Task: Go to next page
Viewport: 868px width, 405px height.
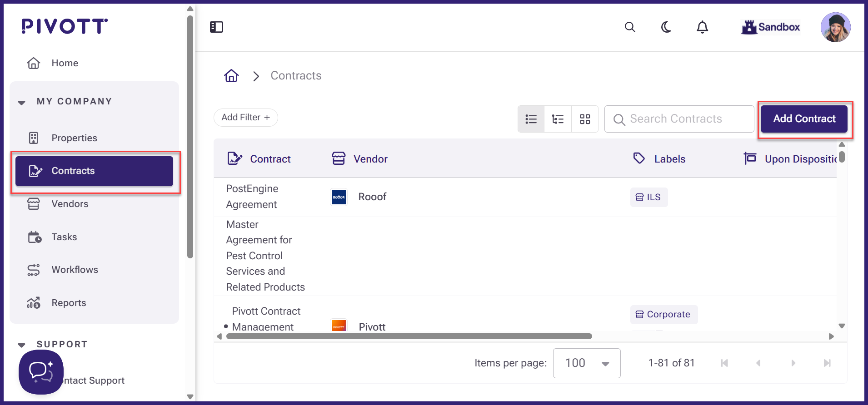Action: (793, 363)
